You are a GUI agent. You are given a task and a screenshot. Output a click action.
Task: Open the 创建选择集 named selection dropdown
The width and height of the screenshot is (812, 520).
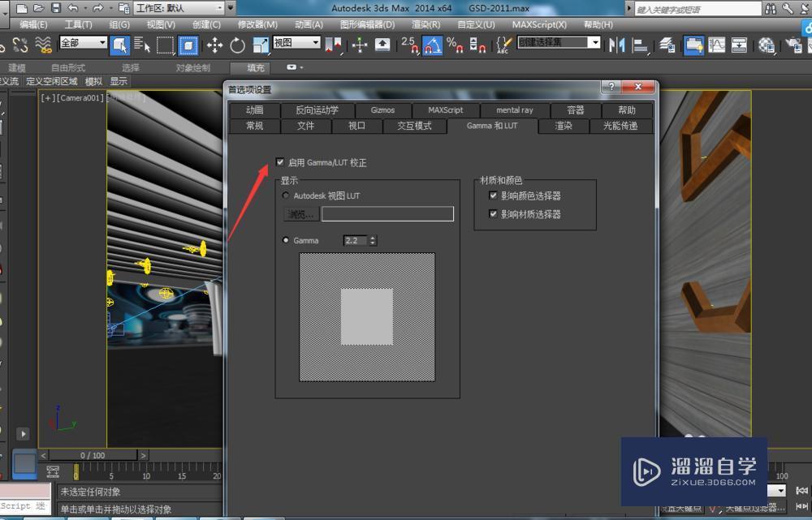coord(559,42)
